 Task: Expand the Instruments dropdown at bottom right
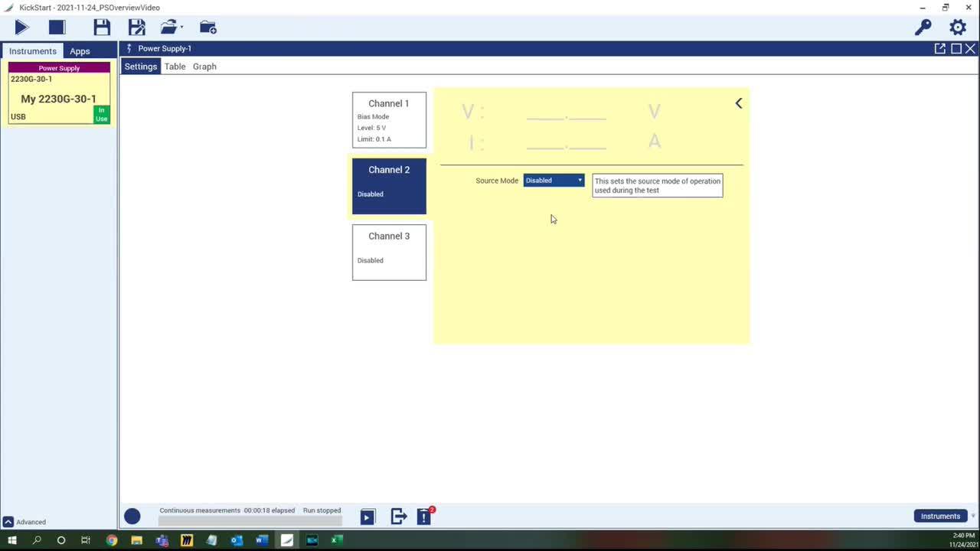pyautogui.click(x=973, y=516)
